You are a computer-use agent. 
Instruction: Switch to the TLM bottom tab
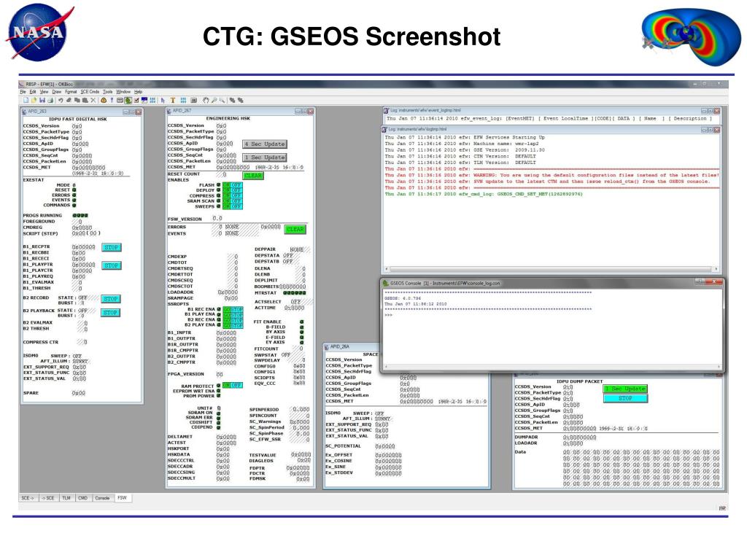point(66,498)
